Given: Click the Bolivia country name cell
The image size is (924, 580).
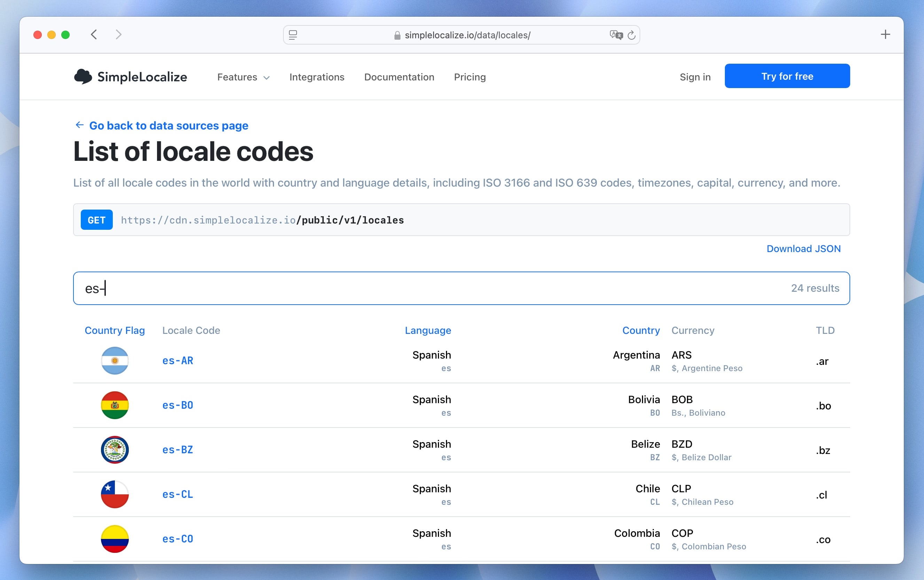Looking at the screenshot, I should [x=644, y=399].
